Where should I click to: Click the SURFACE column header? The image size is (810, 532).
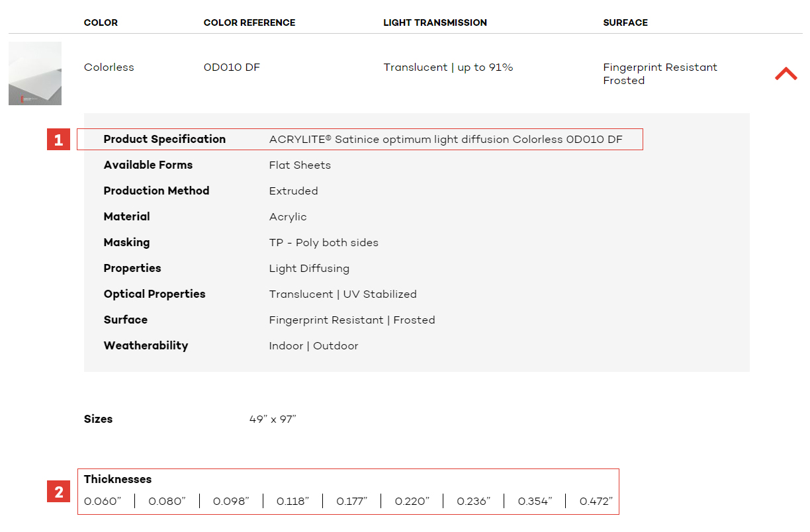625,22
